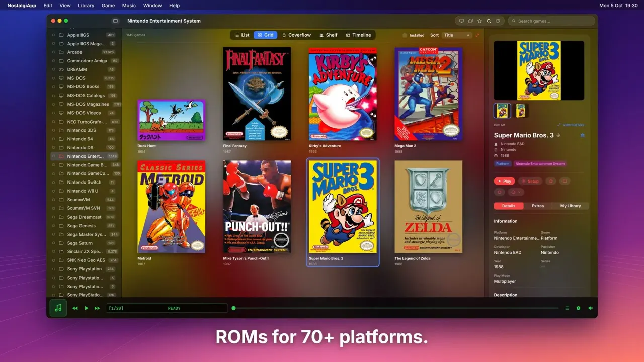Image resolution: width=644 pixels, height=362 pixels.
Task: Click the red Play button
Action: (x=505, y=181)
